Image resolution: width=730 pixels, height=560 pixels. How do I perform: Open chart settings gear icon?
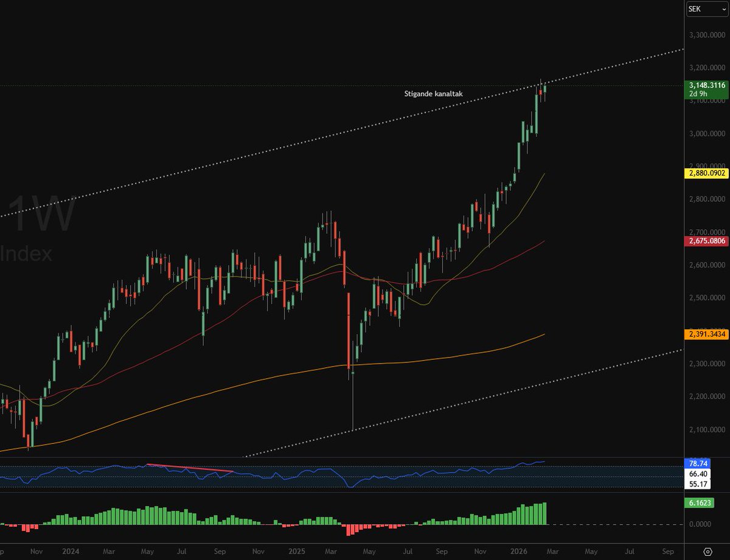tap(707, 551)
